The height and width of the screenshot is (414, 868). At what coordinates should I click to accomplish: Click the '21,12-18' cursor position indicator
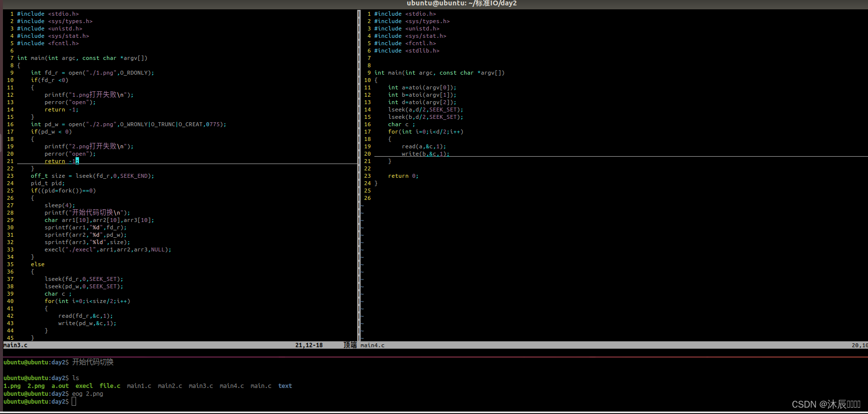click(309, 345)
